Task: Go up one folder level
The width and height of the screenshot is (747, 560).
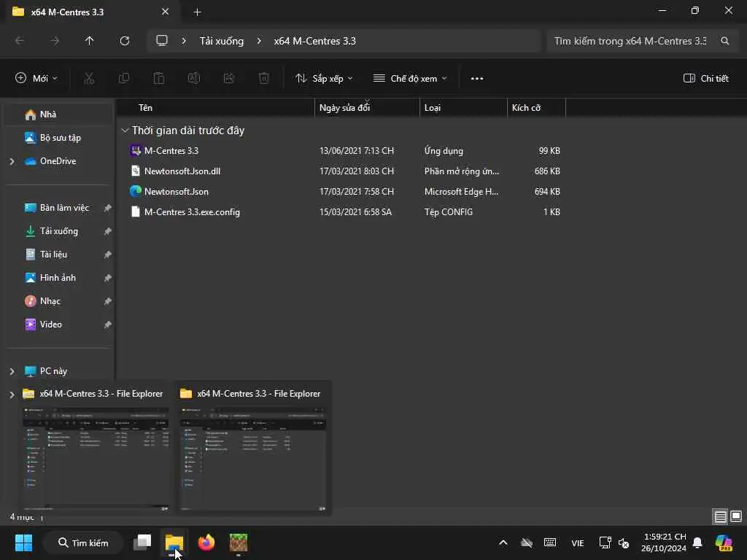Action: pyautogui.click(x=90, y=41)
